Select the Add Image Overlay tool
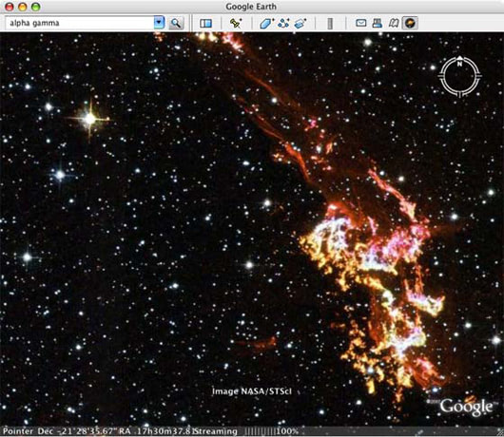Screen dimensions: 504x437 click(300, 23)
